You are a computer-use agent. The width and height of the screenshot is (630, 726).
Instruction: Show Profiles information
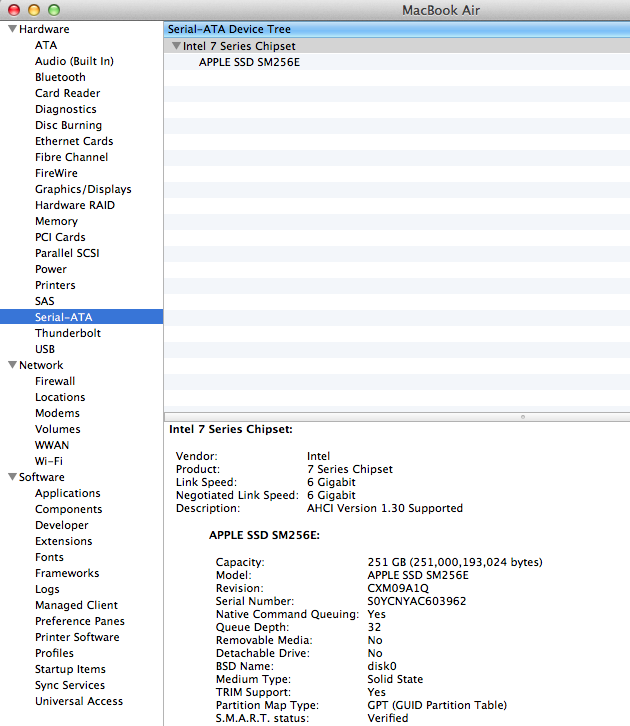pyautogui.click(x=54, y=653)
